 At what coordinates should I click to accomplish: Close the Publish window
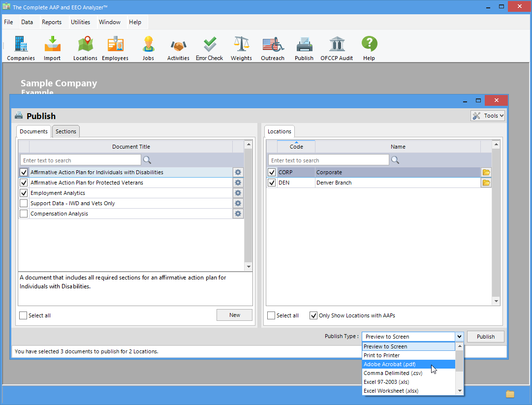(497, 100)
